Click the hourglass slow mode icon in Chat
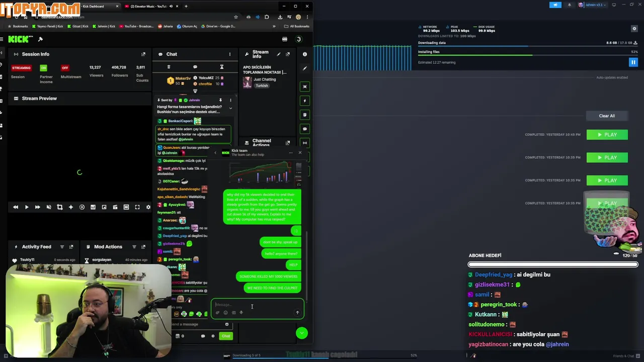Viewport: 644px width, 362px height. (221, 67)
